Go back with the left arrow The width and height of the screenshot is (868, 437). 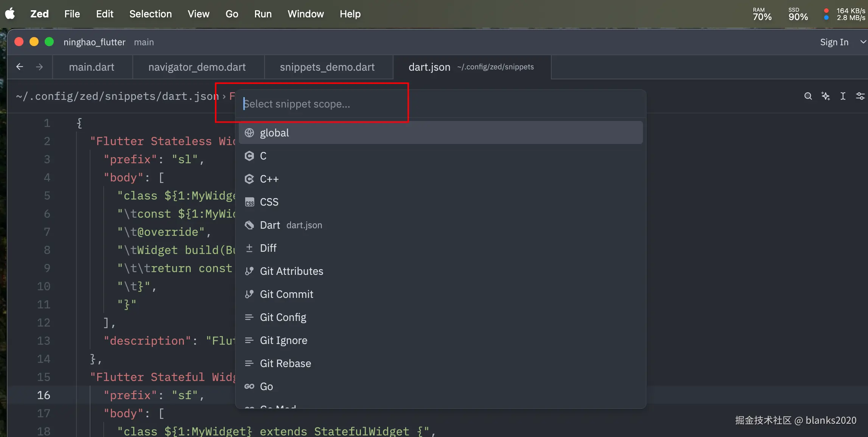click(x=20, y=67)
